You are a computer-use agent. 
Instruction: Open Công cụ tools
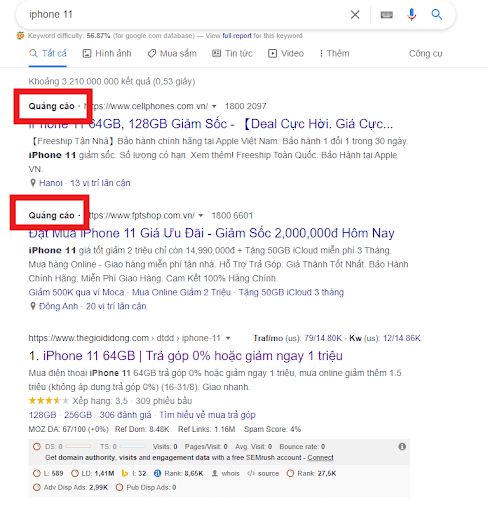pos(426,54)
